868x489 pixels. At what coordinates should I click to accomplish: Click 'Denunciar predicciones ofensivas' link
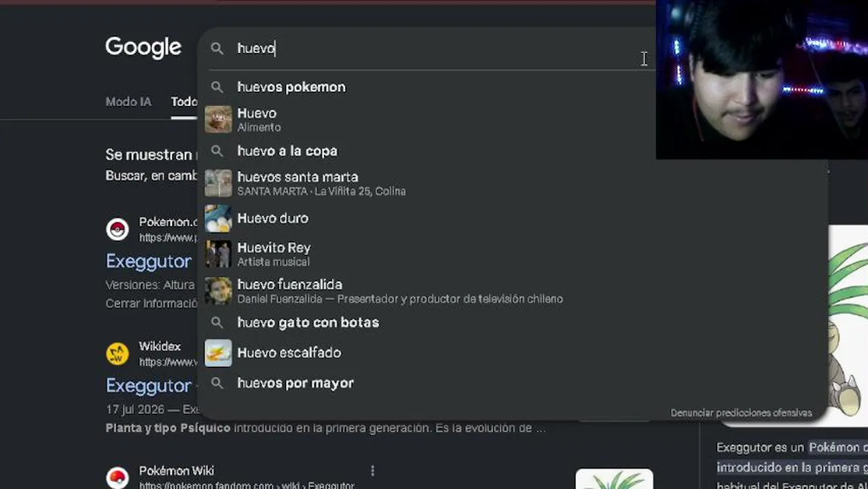pos(741,413)
